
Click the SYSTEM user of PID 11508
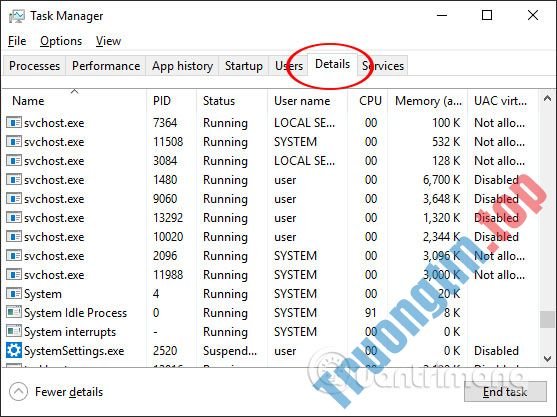(x=295, y=142)
